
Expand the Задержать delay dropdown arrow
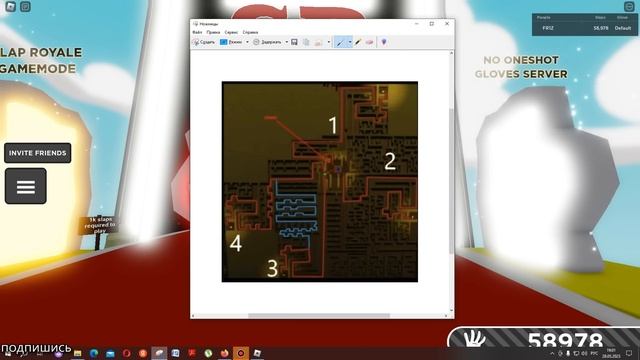click(x=287, y=42)
